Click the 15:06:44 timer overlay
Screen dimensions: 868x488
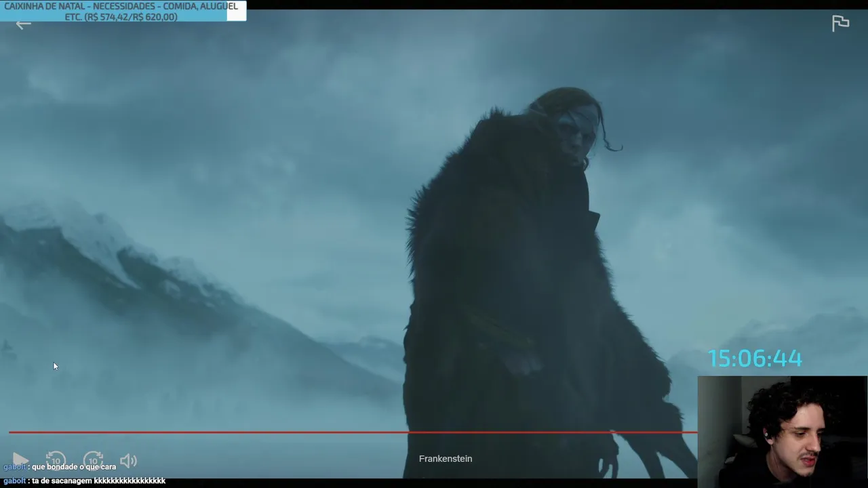[x=755, y=359]
